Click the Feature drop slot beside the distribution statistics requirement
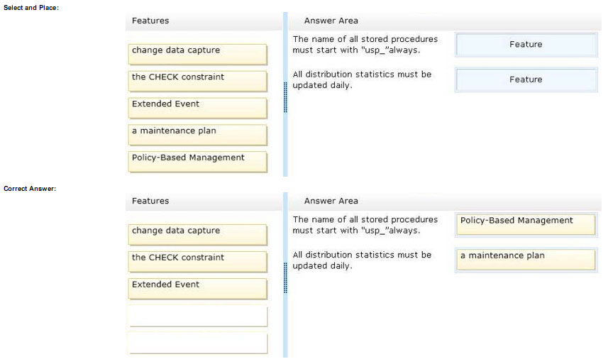 (x=526, y=80)
